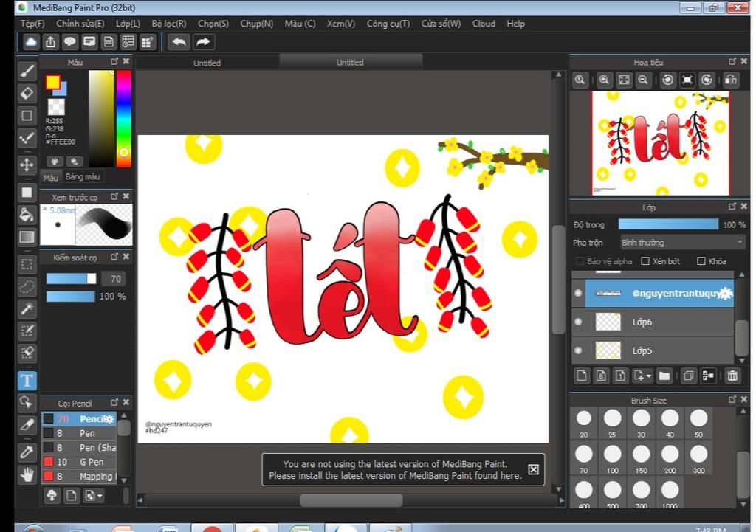This screenshot has width=756, height=532.
Task: Rotate the Navigator view right
Action: tap(707, 80)
